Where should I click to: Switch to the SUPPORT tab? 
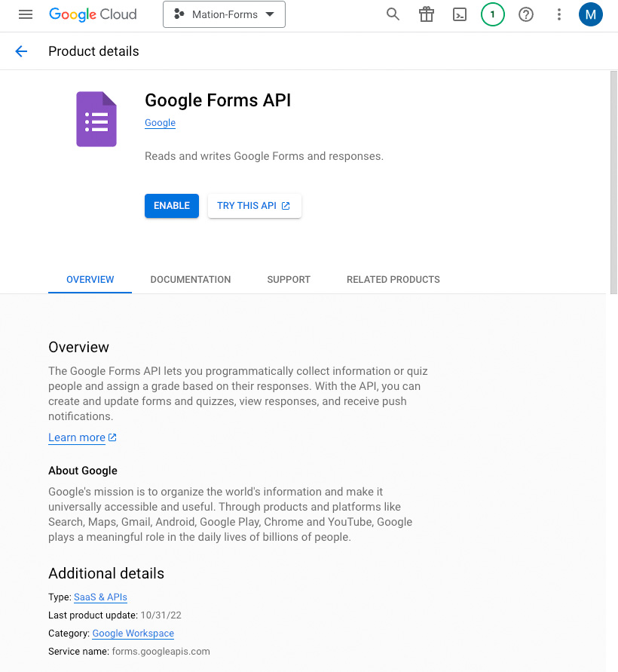pyautogui.click(x=289, y=279)
